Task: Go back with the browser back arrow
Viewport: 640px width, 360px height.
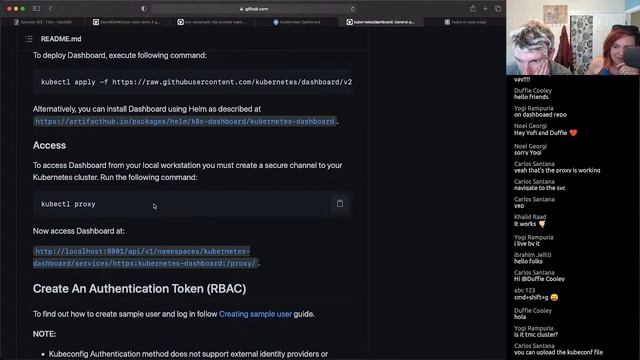Action: 51,9
